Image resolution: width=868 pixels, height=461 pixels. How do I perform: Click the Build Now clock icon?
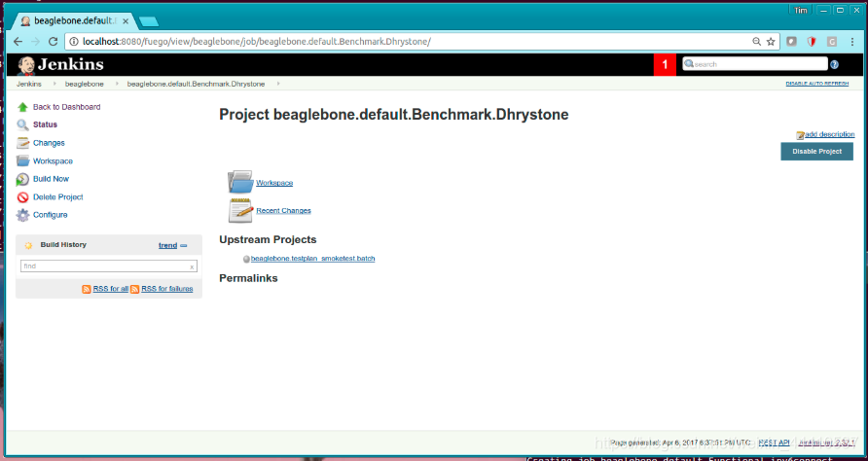tap(22, 179)
